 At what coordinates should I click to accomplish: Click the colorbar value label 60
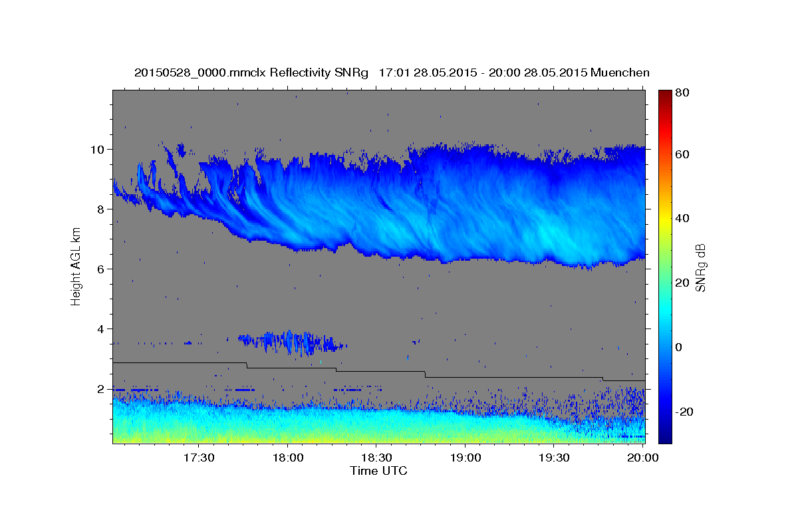[x=684, y=154]
